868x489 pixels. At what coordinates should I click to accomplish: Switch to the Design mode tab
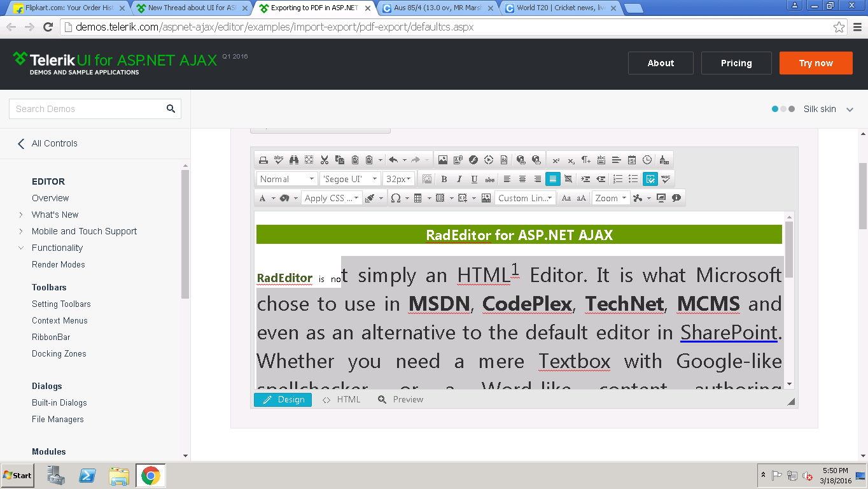pyautogui.click(x=283, y=399)
